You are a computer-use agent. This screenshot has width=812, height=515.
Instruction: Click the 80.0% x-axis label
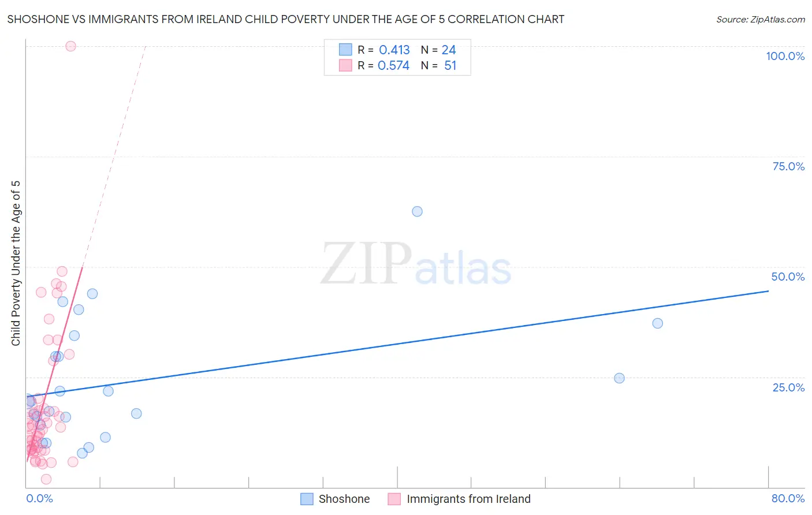point(788,498)
